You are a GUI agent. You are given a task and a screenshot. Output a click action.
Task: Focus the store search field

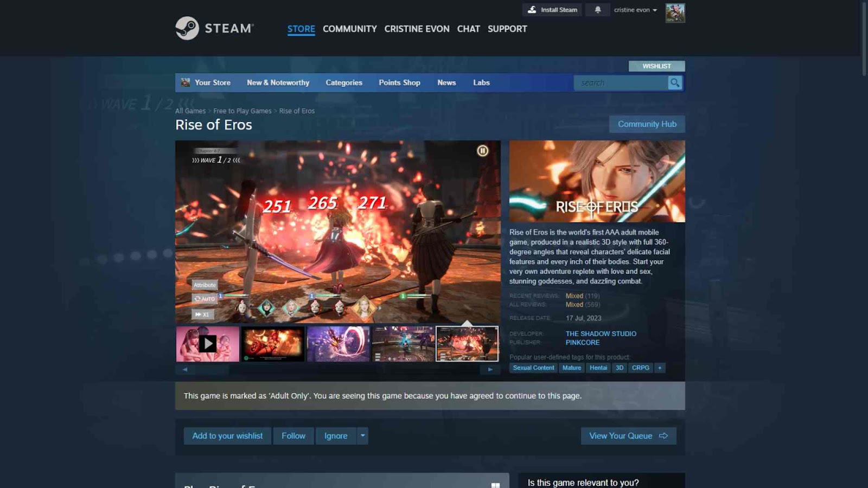click(x=621, y=82)
